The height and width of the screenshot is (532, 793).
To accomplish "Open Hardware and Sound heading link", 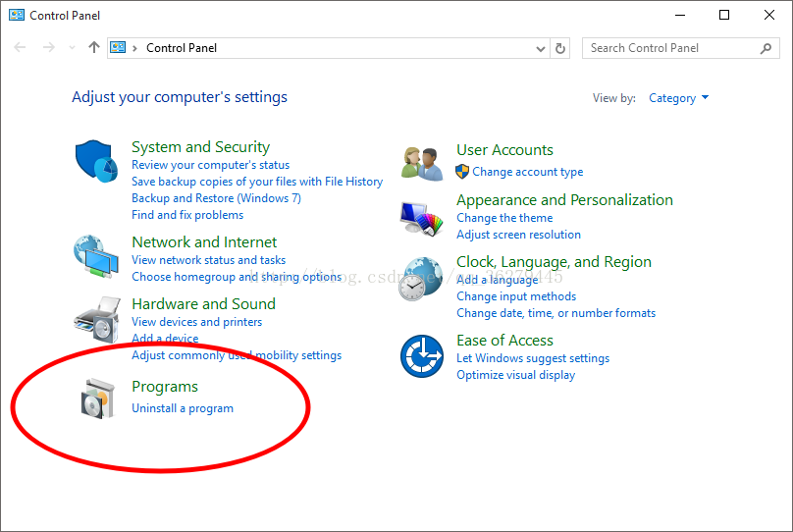I will coord(203,303).
